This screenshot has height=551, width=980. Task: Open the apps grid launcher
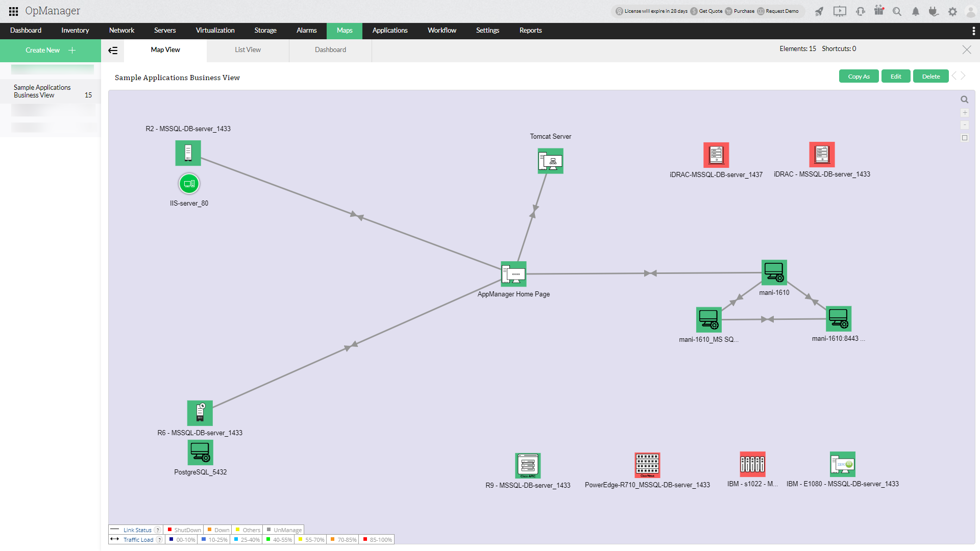(x=13, y=11)
